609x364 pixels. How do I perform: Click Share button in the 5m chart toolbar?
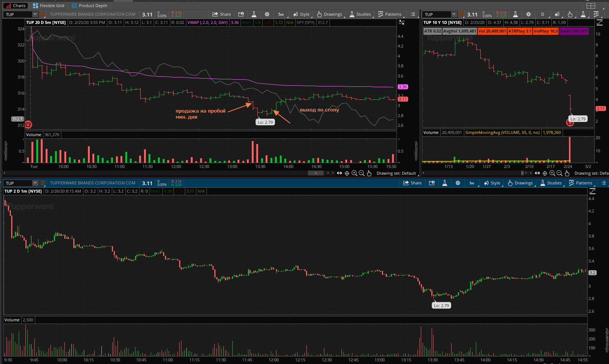222,14
